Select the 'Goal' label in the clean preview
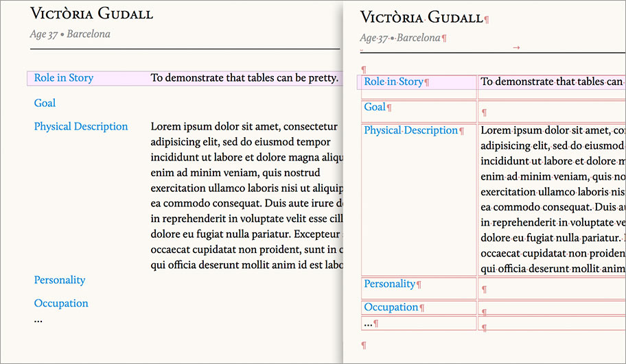 45,103
